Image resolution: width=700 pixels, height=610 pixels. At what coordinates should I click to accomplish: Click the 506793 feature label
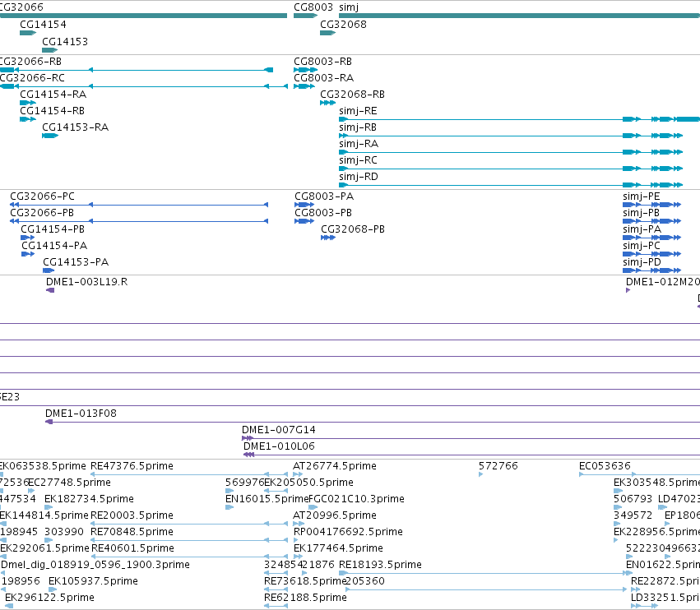coord(633,500)
